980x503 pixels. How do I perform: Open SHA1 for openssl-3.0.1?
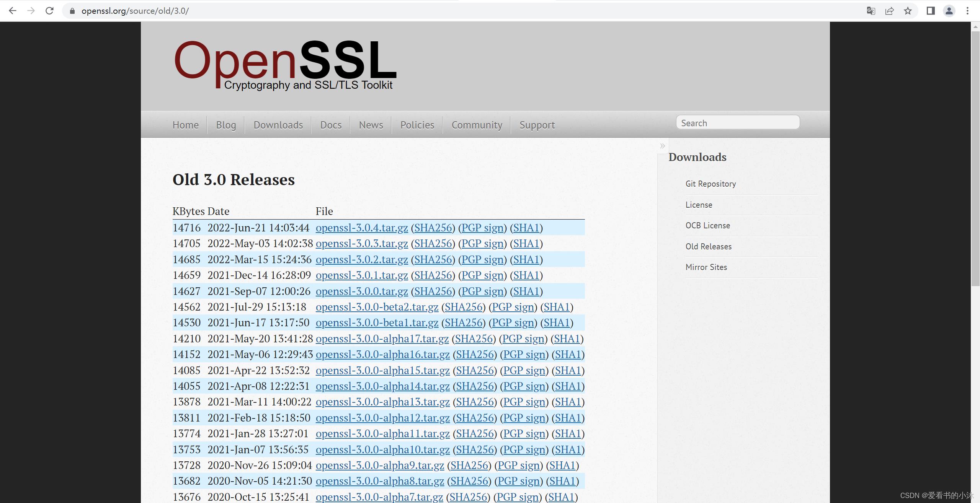click(526, 275)
